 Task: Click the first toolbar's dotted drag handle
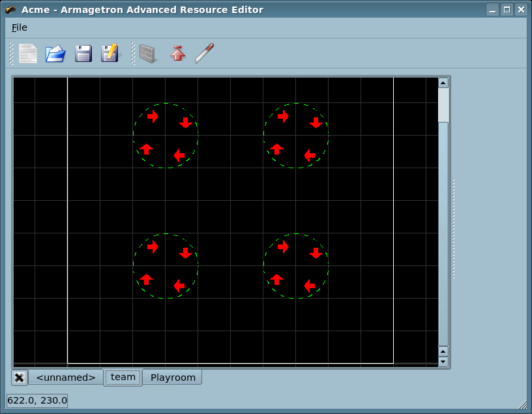point(11,53)
